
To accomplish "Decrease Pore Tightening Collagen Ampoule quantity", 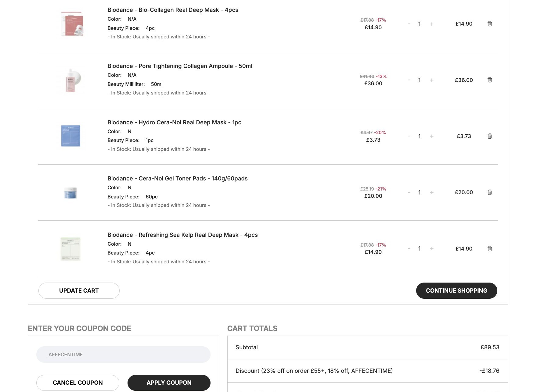I will click(x=409, y=80).
